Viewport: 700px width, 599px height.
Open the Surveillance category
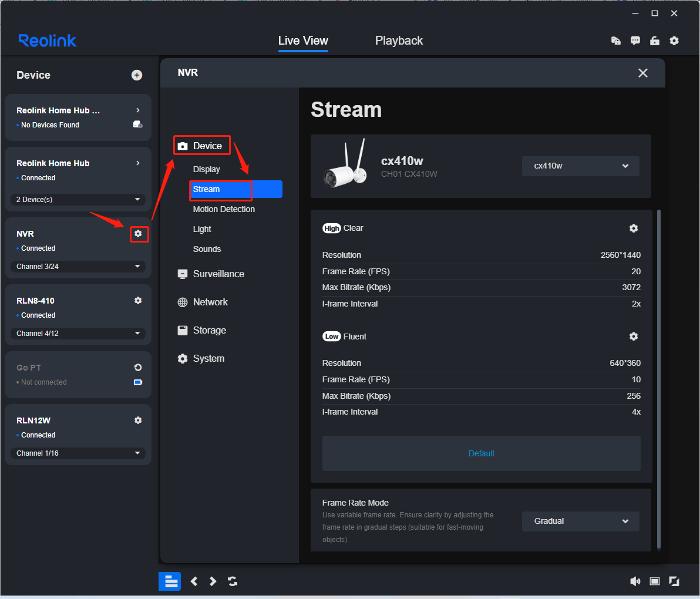pyautogui.click(x=211, y=274)
